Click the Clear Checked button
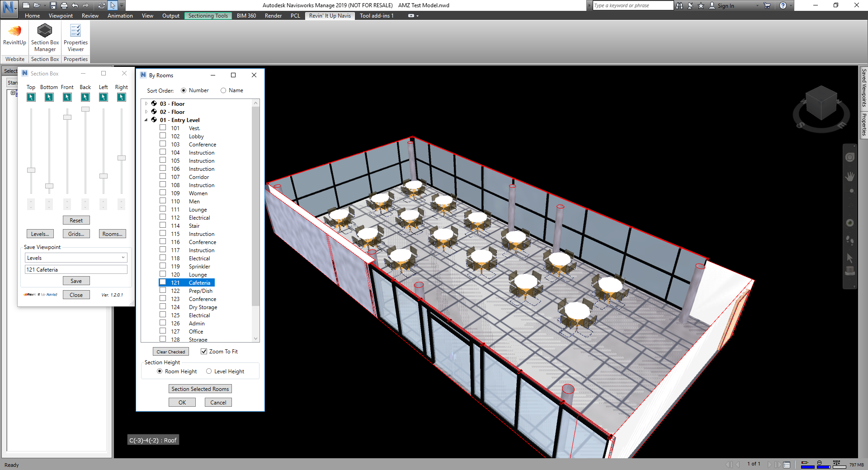 pos(170,352)
